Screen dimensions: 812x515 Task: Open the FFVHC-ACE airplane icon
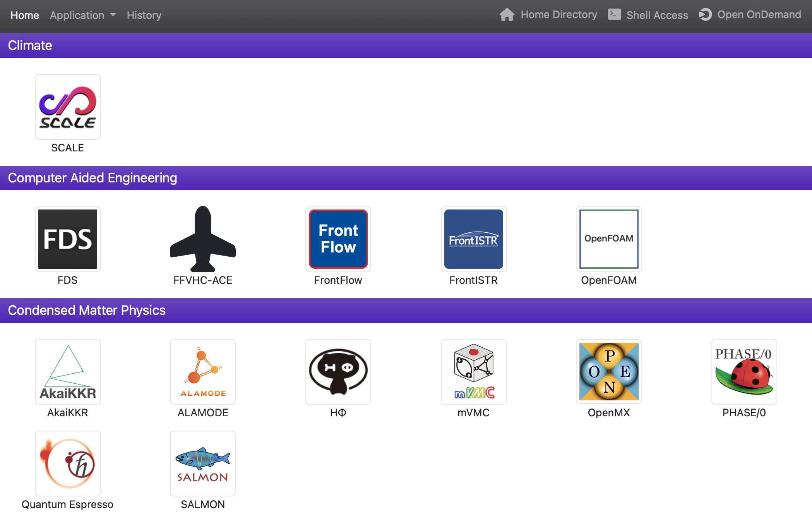[x=202, y=239]
